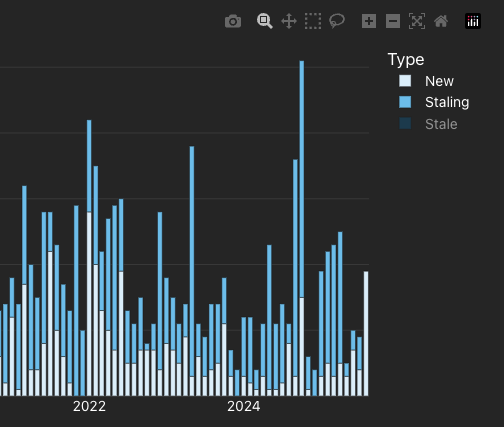Download plot as PNG with the camera icon
The height and width of the screenshot is (427, 504).
tap(233, 21)
